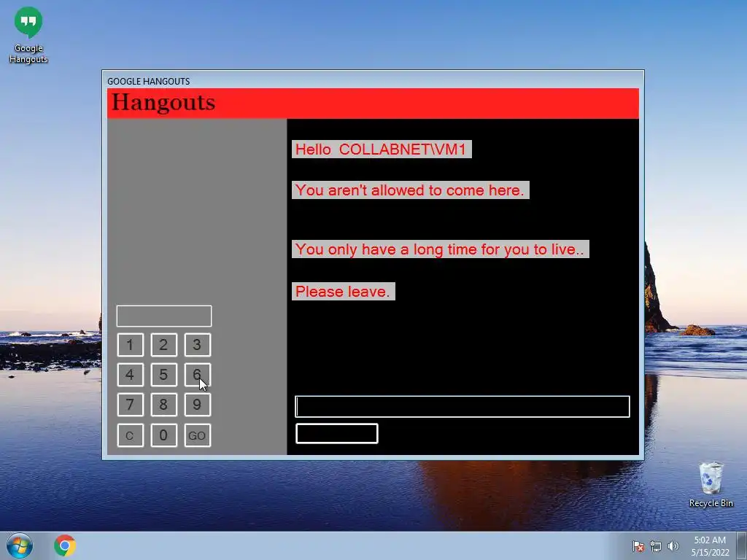Screen dimensions: 747x560
Task: Launch Google Chrome from the taskbar
Action: (65, 545)
